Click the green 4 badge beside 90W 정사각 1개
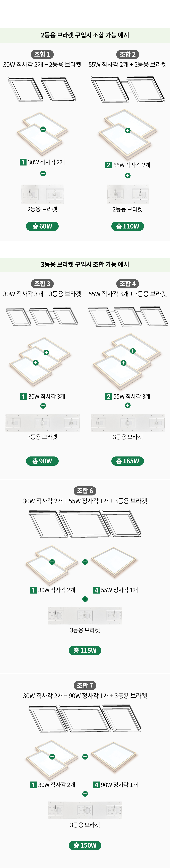This screenshot has width=170, height=868. tap(96, 784)
